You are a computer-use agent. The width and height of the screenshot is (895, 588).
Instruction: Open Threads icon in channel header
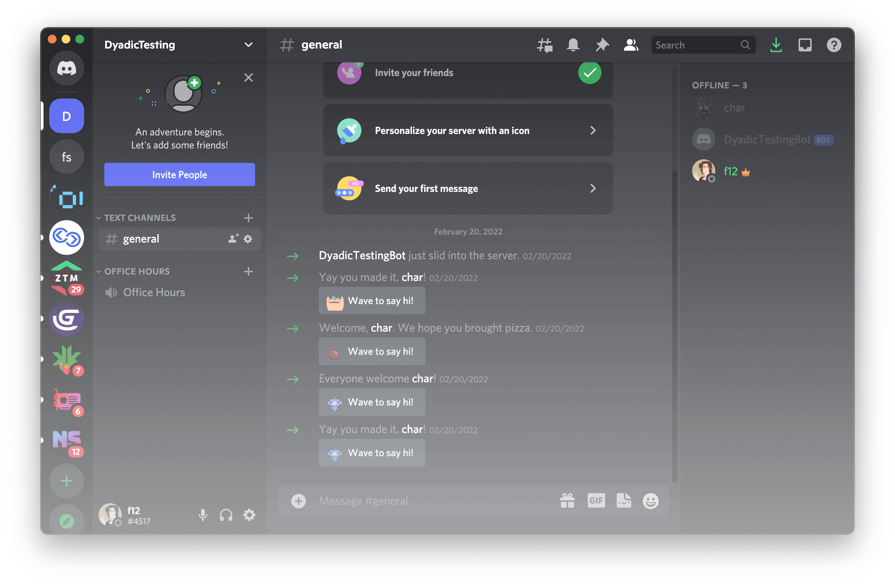pyautogui.click(x=545, y=45)
